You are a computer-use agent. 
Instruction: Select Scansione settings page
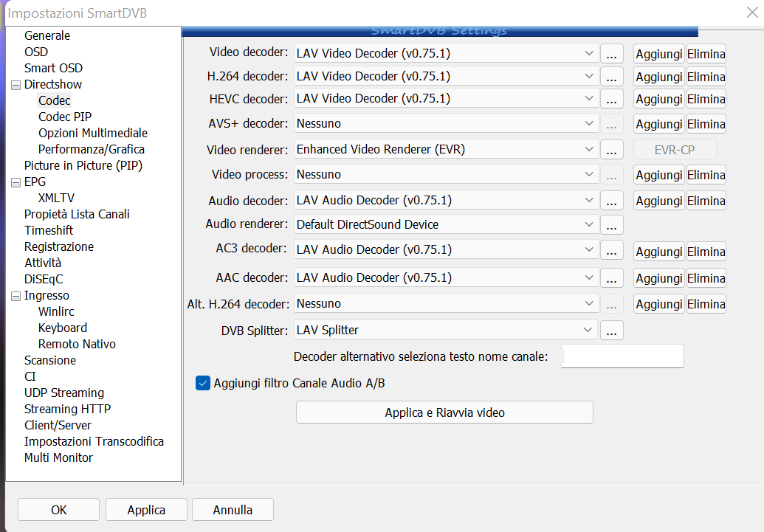coord(50,360)
